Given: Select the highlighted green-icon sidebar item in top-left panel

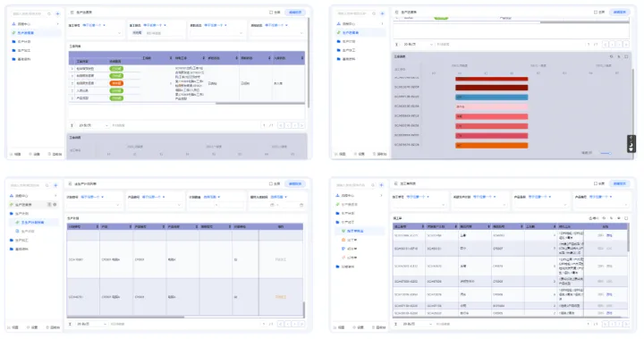Looking at the screenshot, I should [35, 32].
